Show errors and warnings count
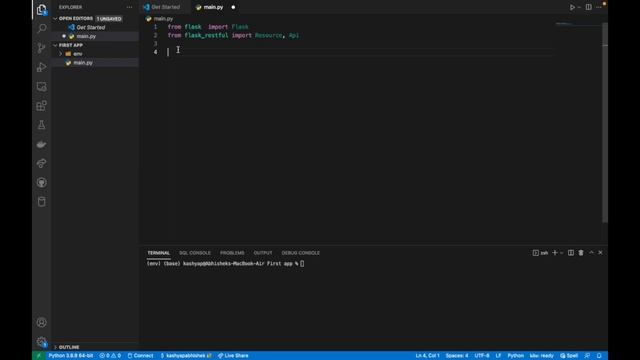The image size is (640, 360). click(x=110, y=356)
